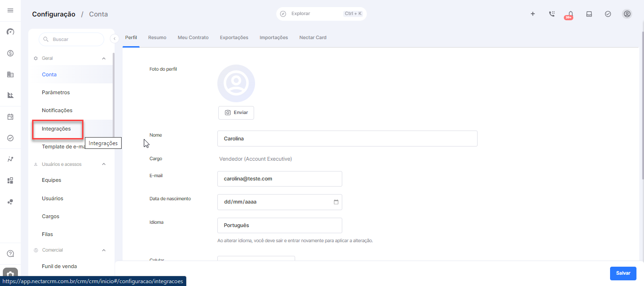
Task: Select Filas in the settings menu
Action: click(x=71, y=234)
